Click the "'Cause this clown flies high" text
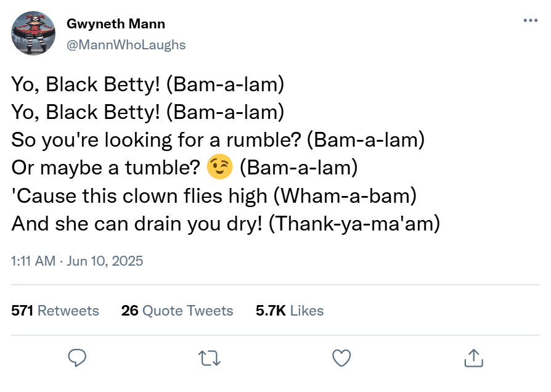 [139, 195]
